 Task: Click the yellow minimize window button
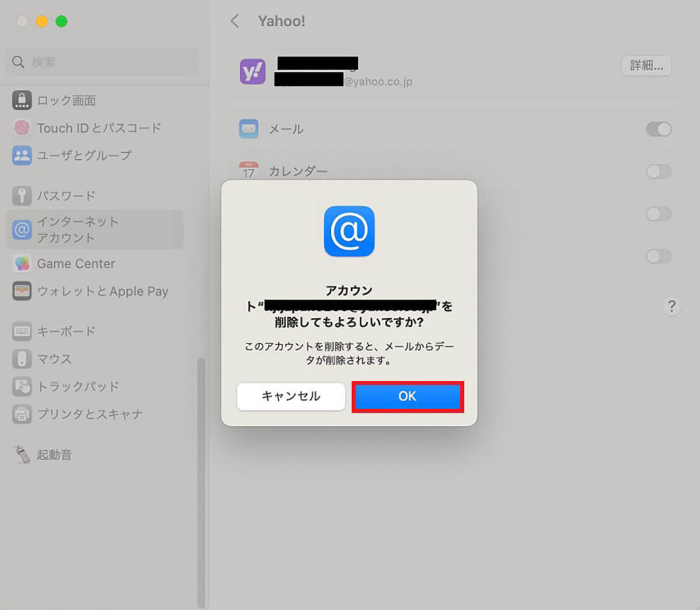coord(41,22)
